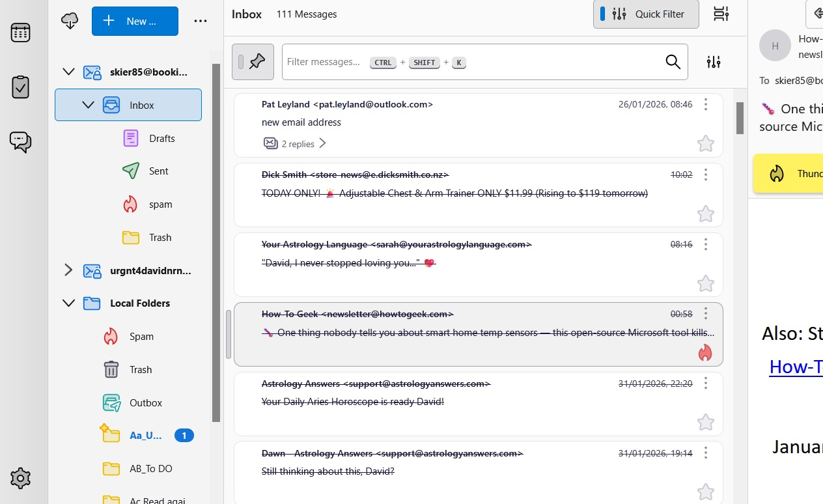Open Settings gear at bottom left
This screenshot has height=504, width=823.
(x=20, y=479)
